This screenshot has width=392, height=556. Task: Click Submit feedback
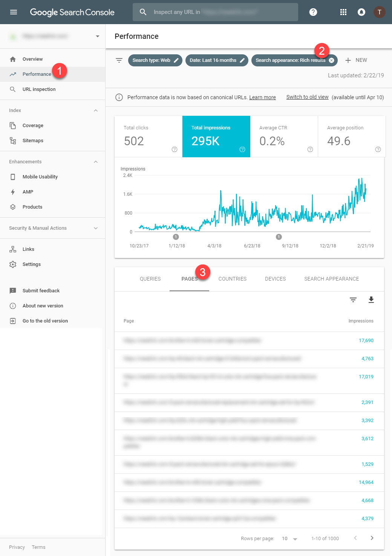click(52, 291)
